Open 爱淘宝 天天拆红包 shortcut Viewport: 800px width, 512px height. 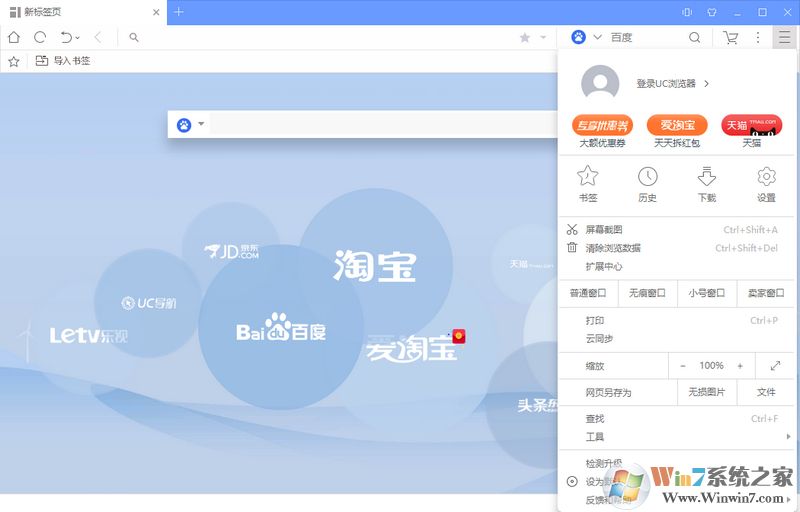677,131
